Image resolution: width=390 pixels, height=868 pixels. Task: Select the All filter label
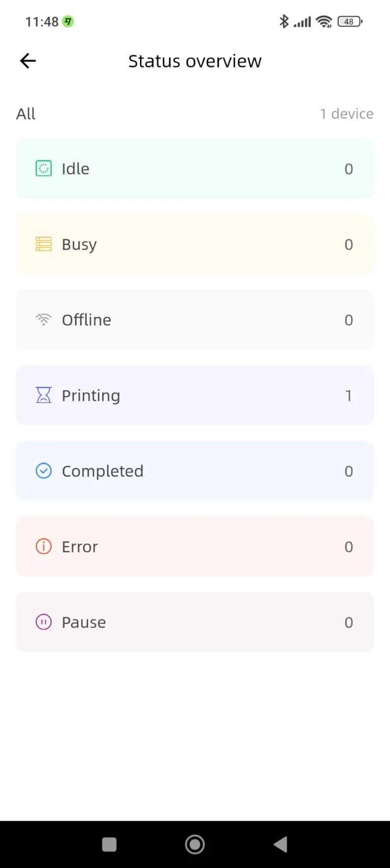(26, 114)
